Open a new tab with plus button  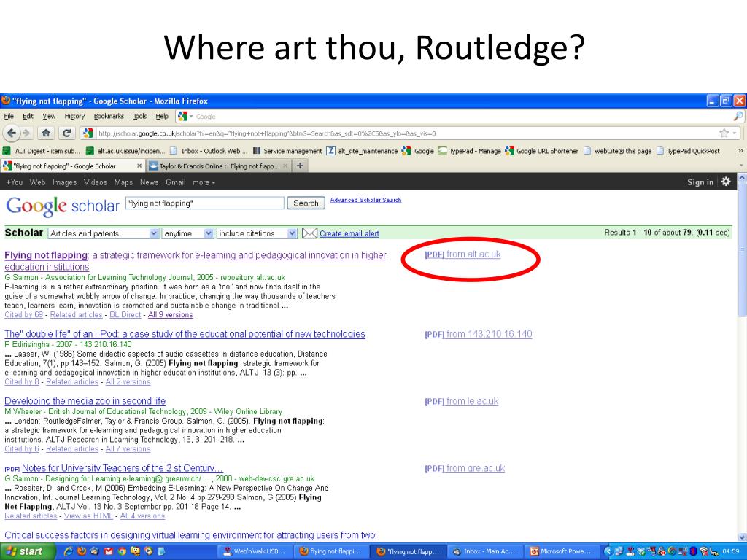[x=300, y=166]
